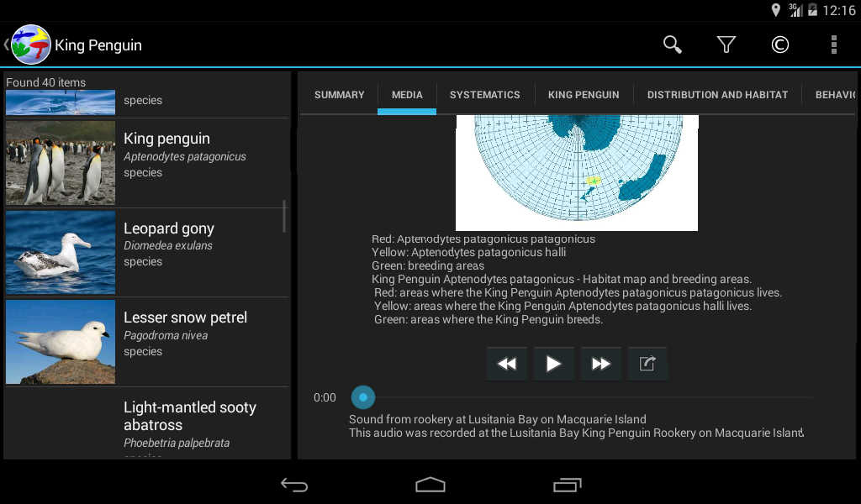Tap 'Green: breeding areas' legend line
Screen dimensions: 861x504
pyautogui.click(x=428, y=266)
